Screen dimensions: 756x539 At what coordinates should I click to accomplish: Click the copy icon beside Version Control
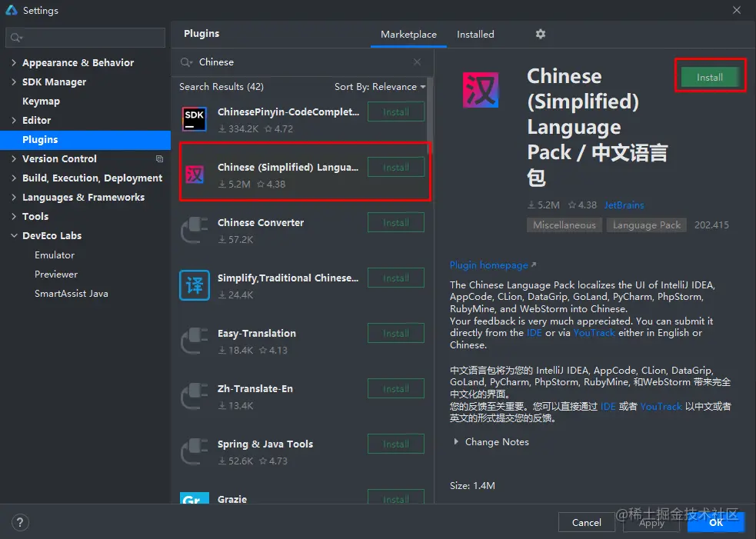(160, 158)
